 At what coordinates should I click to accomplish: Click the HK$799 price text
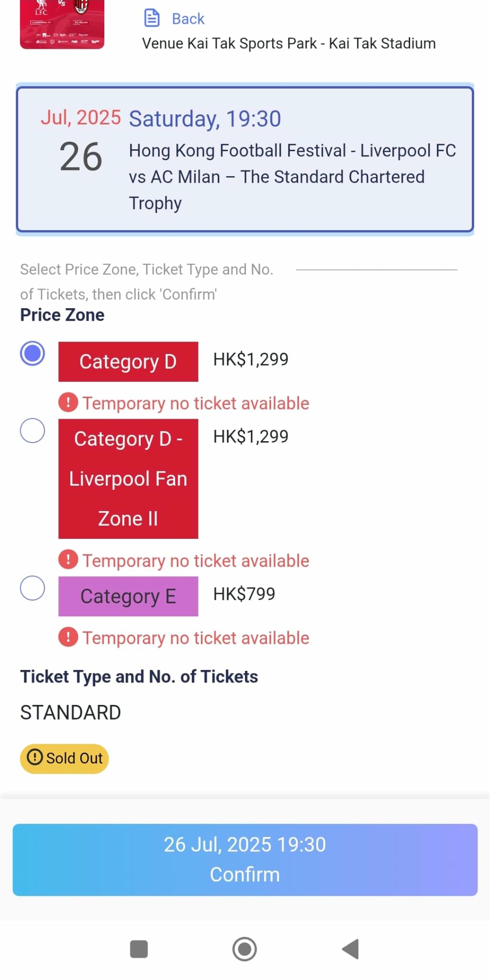click(x=244, y=594)
